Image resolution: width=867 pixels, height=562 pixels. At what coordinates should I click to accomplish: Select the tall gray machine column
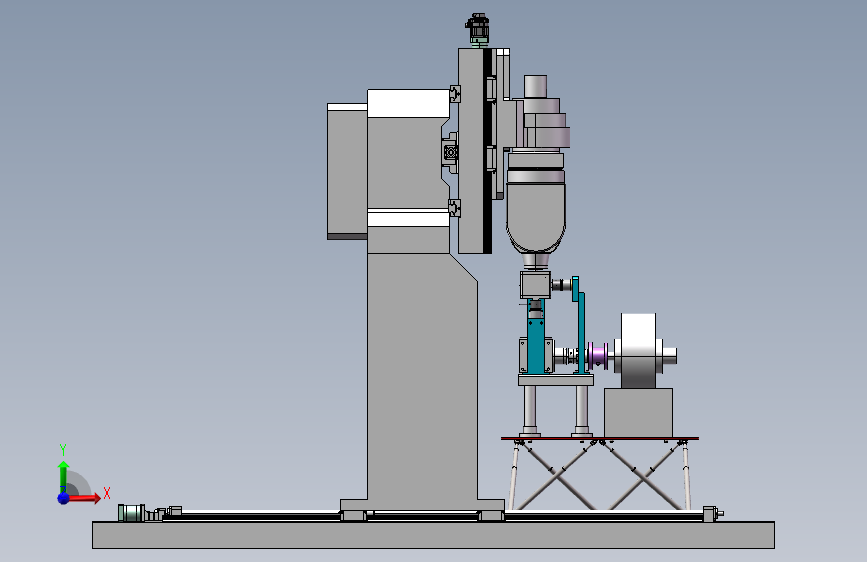pos(420,376)
